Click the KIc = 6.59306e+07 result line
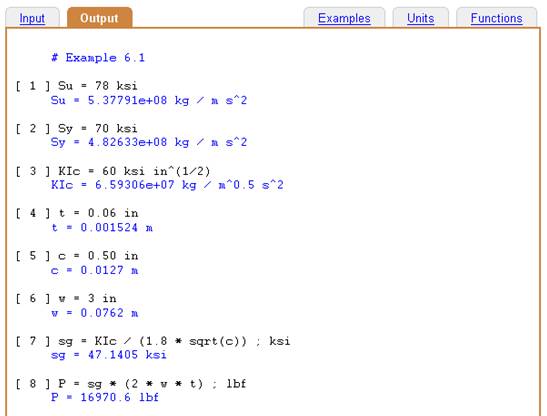The height and width of the screenshot is (416, 547). click(167, 185)
